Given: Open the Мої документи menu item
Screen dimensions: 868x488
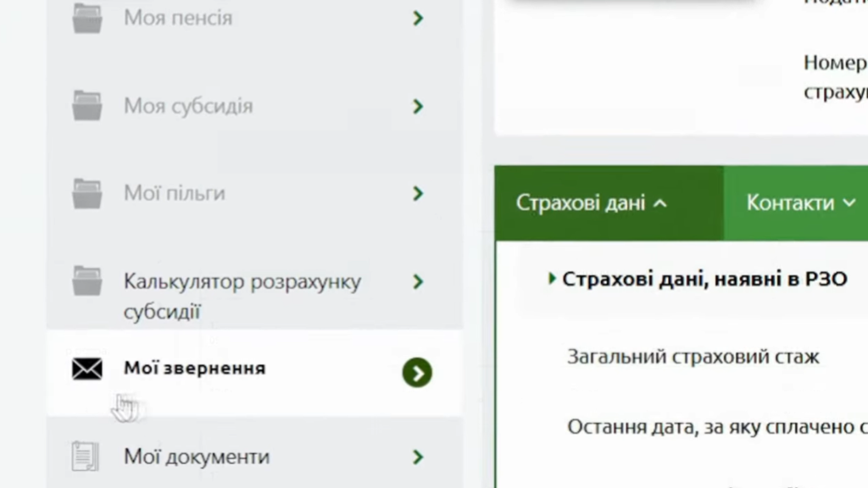Looking at the screenshot, I should [x=197, y=457].
